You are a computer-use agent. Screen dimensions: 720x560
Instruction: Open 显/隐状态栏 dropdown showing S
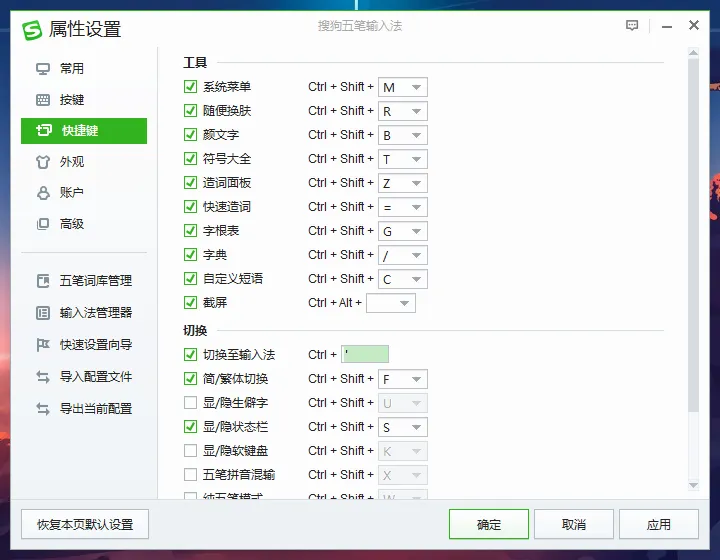point(403,427)
